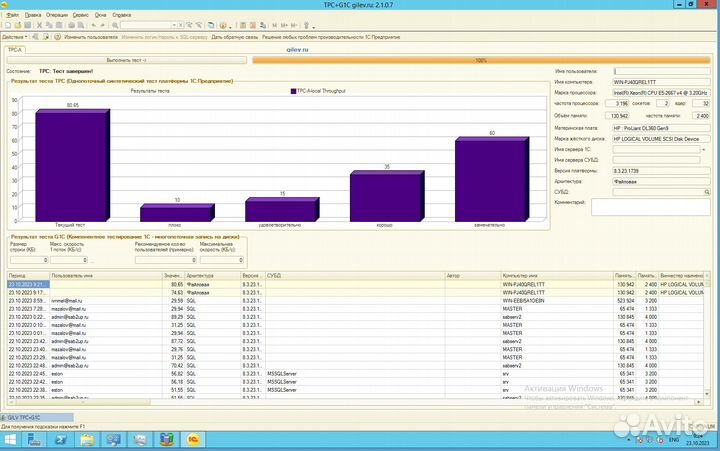This screenshot has width=720, height=451.
Task: Select the row with value 74.63
Action: [x=355, y=293]
